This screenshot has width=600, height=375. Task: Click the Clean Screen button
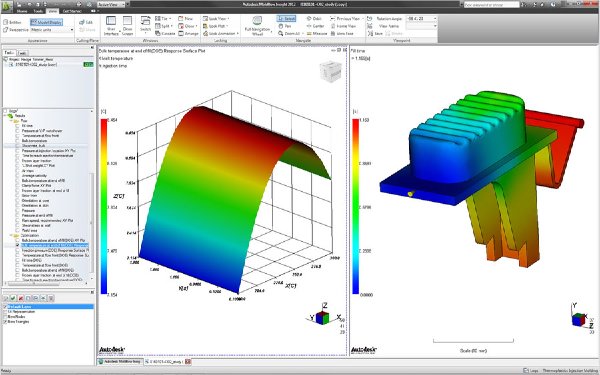(127, 25)
